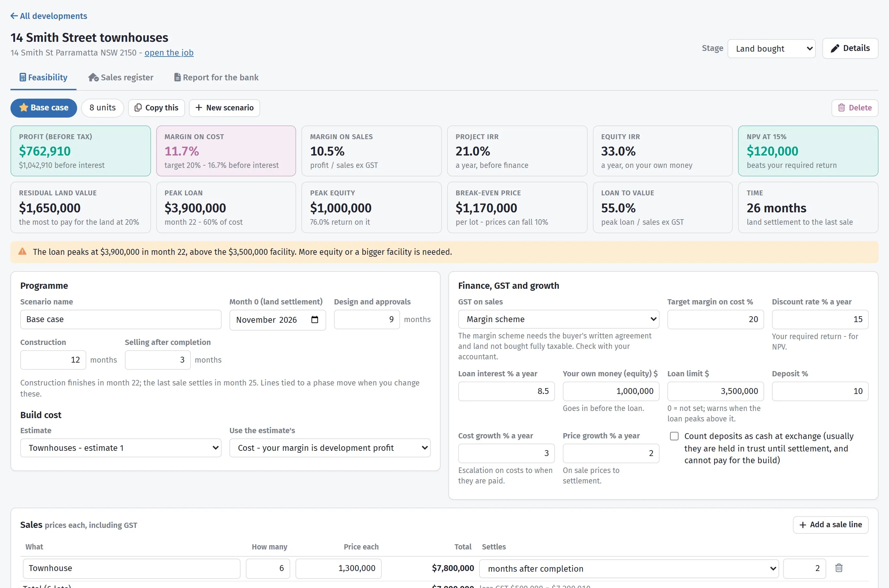Switch to Report for the bank tab

click(x=216, y=77)
